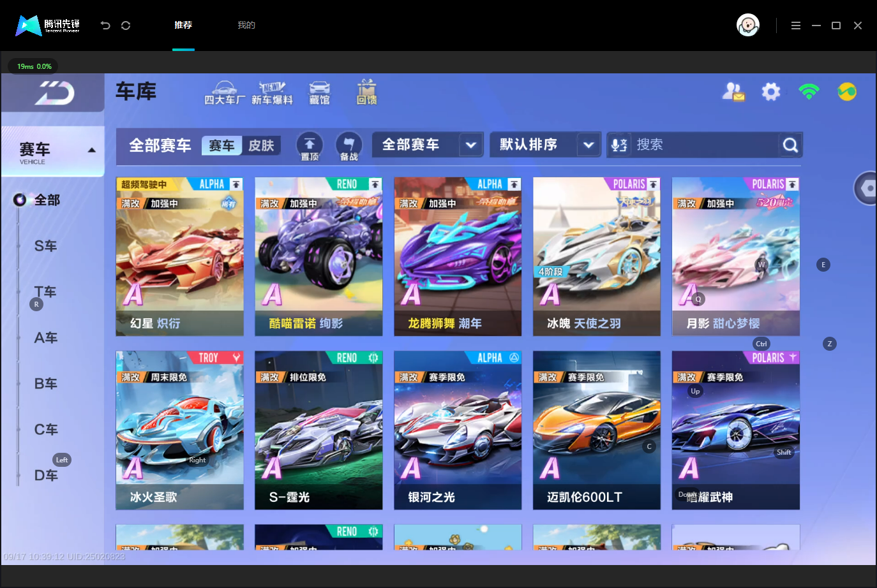Collapse the 赛车 VEHICLE sidebar section
Viewport: 877px width, 588px height.
click(x=53, y=152)
